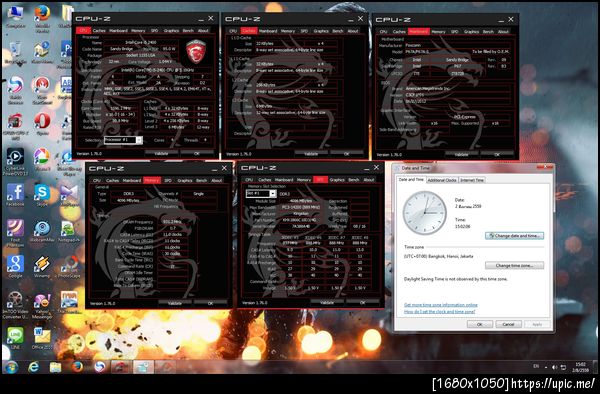Switch to Caches tab in the CPU-tab window
This screenshot has height=394, width=600.
point(99,31)
